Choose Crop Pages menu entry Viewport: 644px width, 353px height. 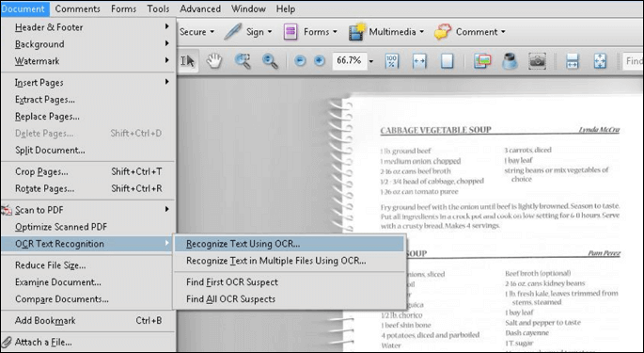pos(88,171)
